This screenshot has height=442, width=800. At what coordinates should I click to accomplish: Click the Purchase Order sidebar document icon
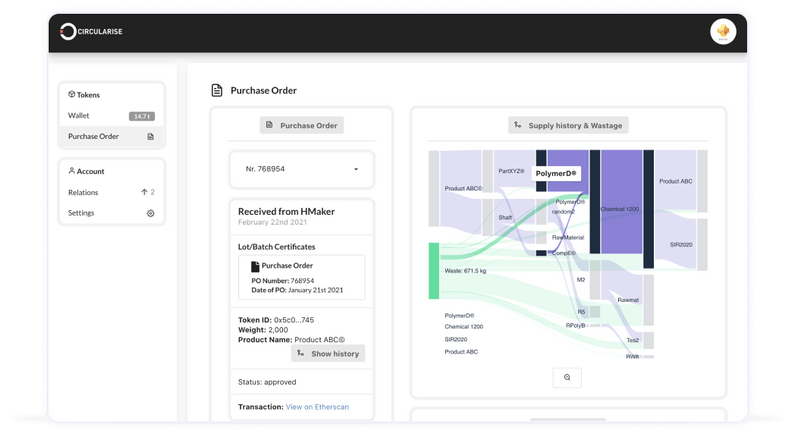click(x=151, y=137)
